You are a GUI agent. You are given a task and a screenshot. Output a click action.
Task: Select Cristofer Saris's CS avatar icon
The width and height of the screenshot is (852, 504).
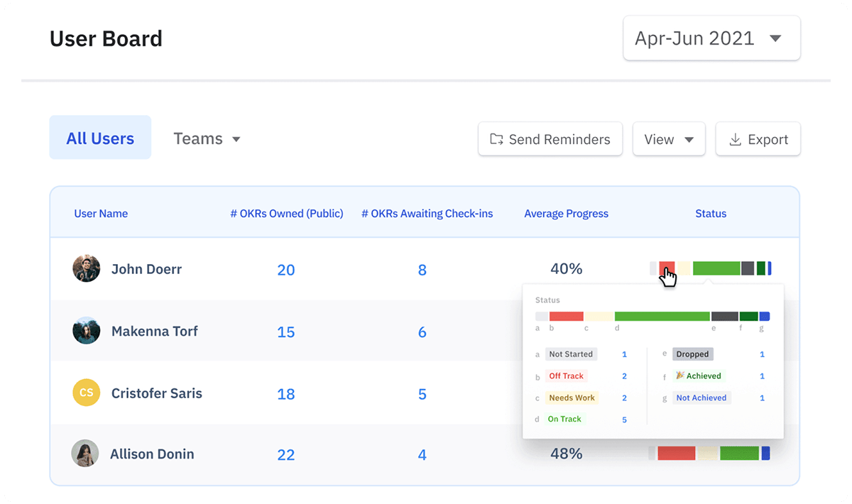click(x=86, y=393)
